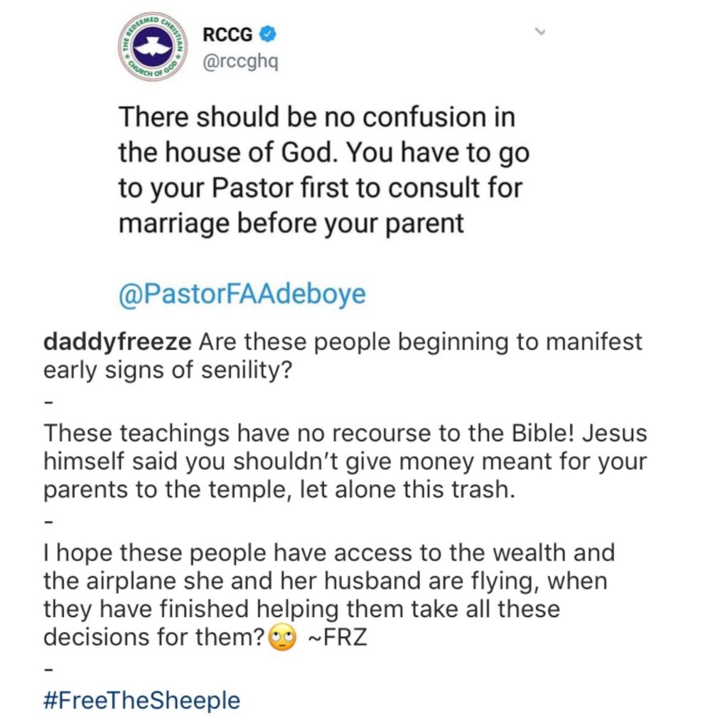Screen dimensions: 705x728
Task: Click 'to your Pastor first to consult for' line
Action: click(321, 188)
